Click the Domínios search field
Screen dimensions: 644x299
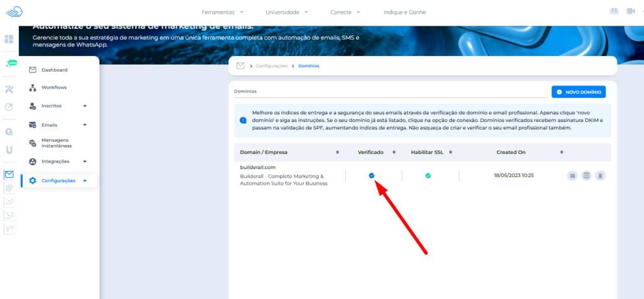[389, 92]
